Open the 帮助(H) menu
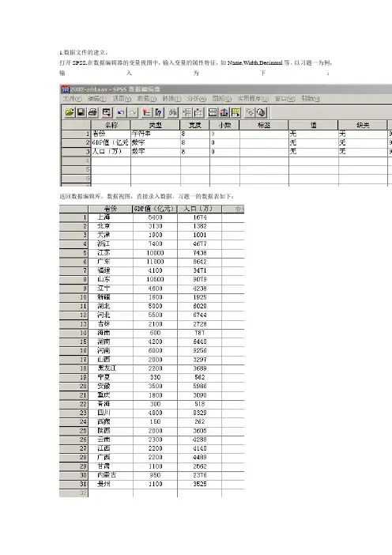 tap(311, 99)
